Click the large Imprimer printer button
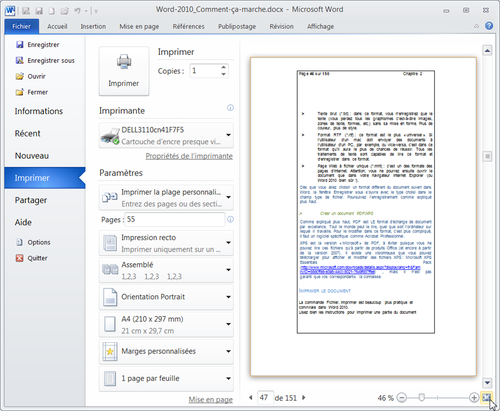Viewport: 500px width, 411px height. pyautogui.click(x=124, y=71)
